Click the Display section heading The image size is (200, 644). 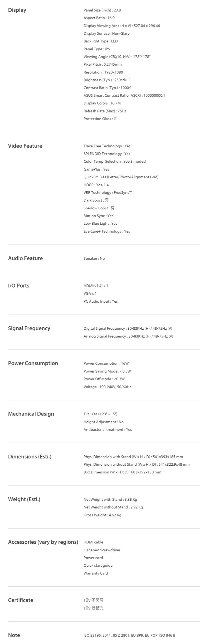click(17, 10)
